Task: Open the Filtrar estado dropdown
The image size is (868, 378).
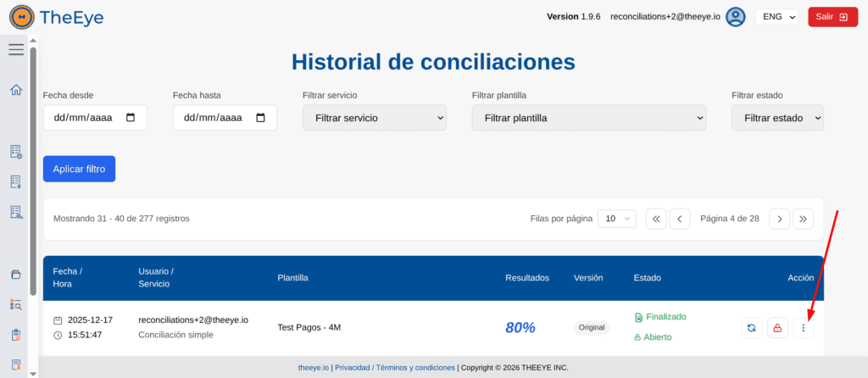Action: [777, 118]
